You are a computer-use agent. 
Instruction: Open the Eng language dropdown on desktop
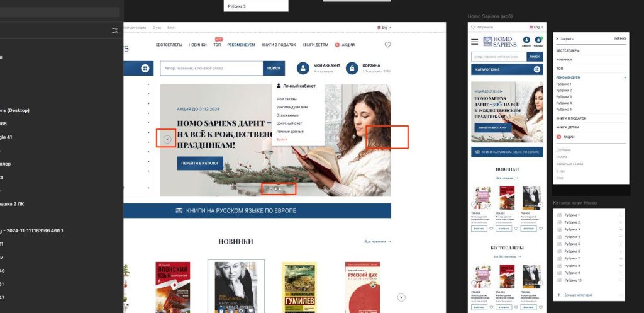click(384, 28)
